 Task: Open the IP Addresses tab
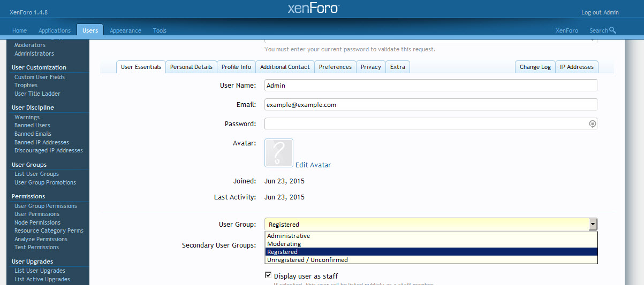577,67
